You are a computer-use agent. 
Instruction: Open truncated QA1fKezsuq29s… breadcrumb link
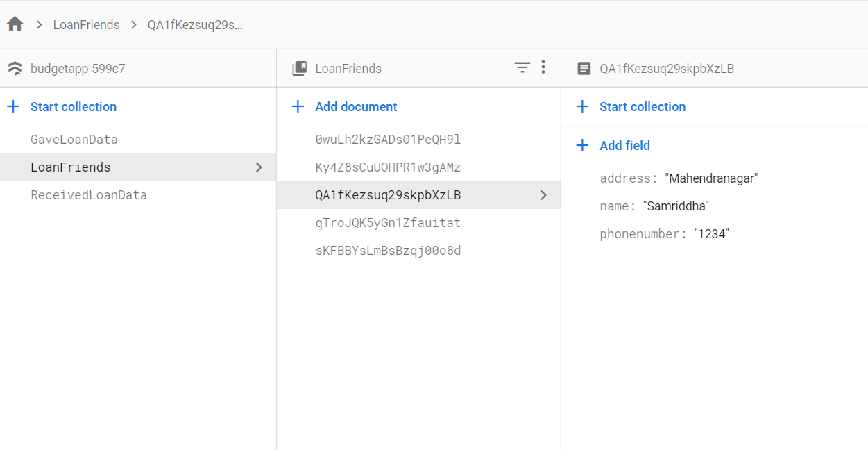point(195,24)
